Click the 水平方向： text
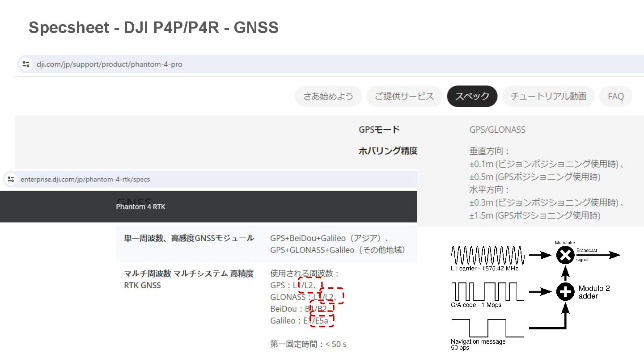Screen dimensions: 644x362 tap(490, 190)
